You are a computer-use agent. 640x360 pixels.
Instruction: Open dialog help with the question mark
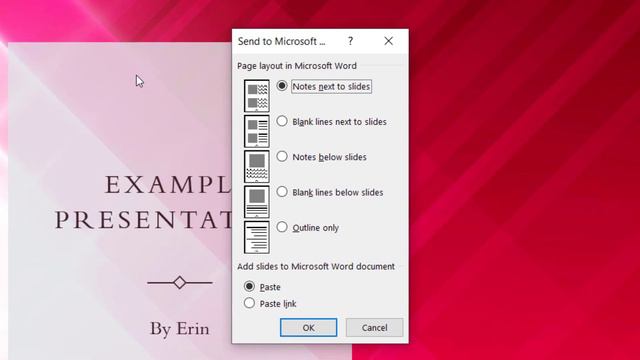[350, 41]
